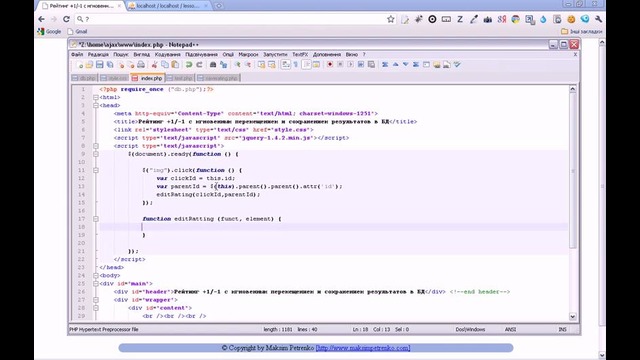Click the New file icon in Notepad++ toolbar
The height and width of the screenshot is (360, 640).
pos(80,65)
